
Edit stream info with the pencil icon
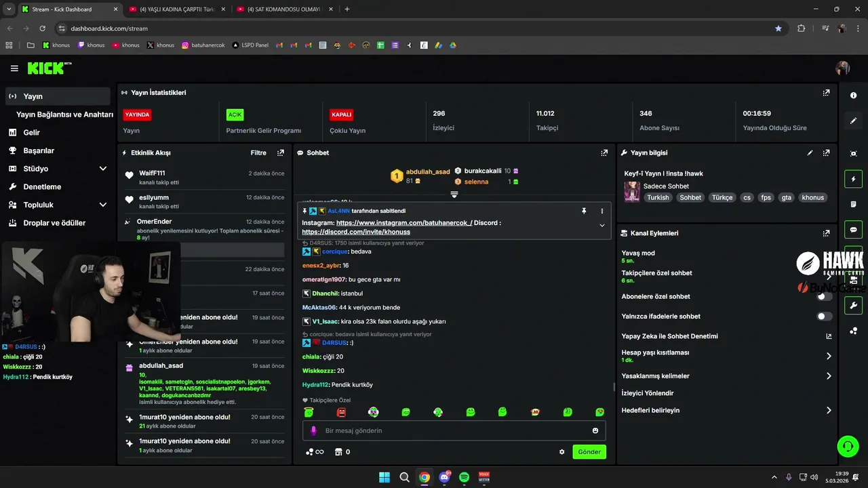tap(810, 153)
